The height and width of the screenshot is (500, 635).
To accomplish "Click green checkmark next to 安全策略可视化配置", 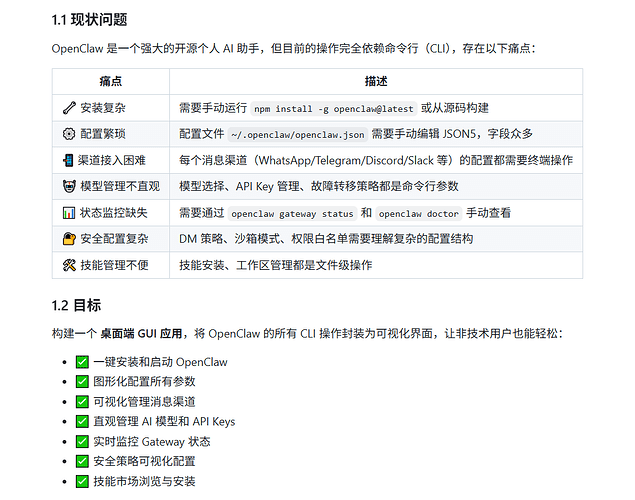I will pyautogui.click(x=82, y=461).
